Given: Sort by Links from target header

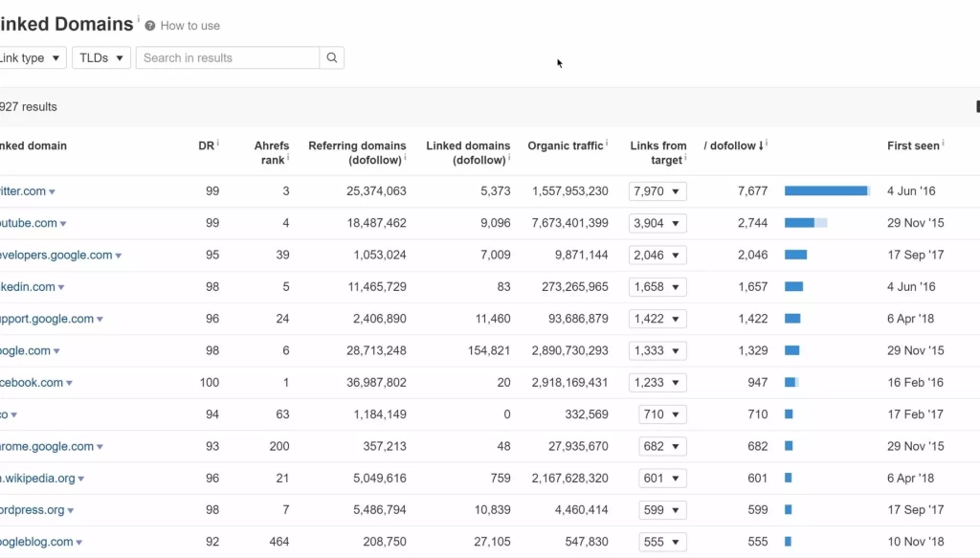Looking at the screenshot, I should tap(658, 152).
